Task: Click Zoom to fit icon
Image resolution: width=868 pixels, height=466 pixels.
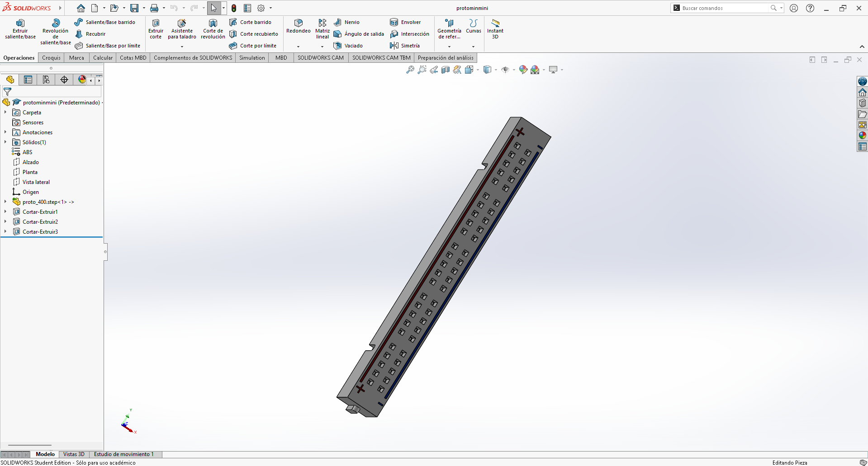Action: [410, 70]
